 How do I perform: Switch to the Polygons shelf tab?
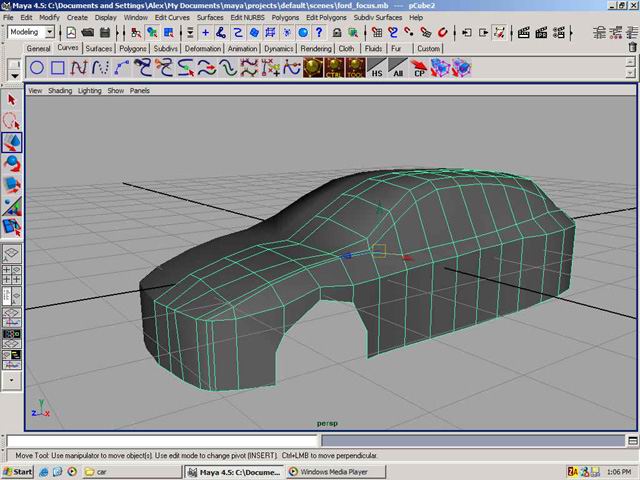click(x=132, y=48)
